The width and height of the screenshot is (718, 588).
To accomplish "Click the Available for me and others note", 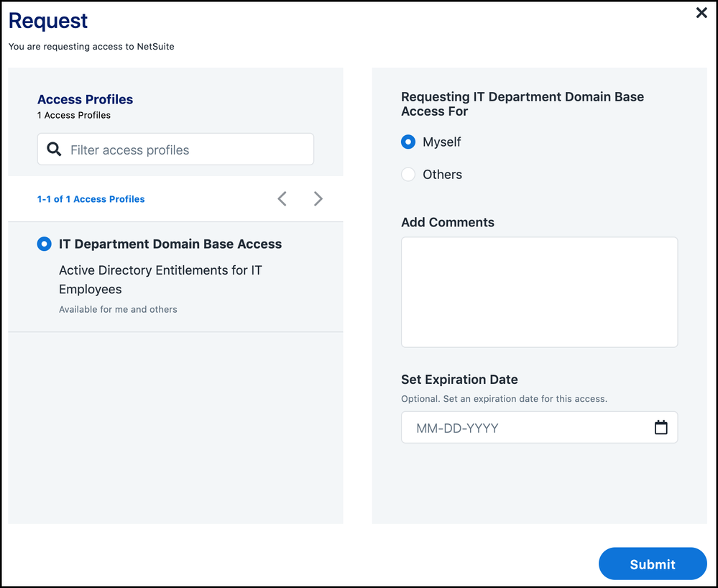I will [118, 309].
